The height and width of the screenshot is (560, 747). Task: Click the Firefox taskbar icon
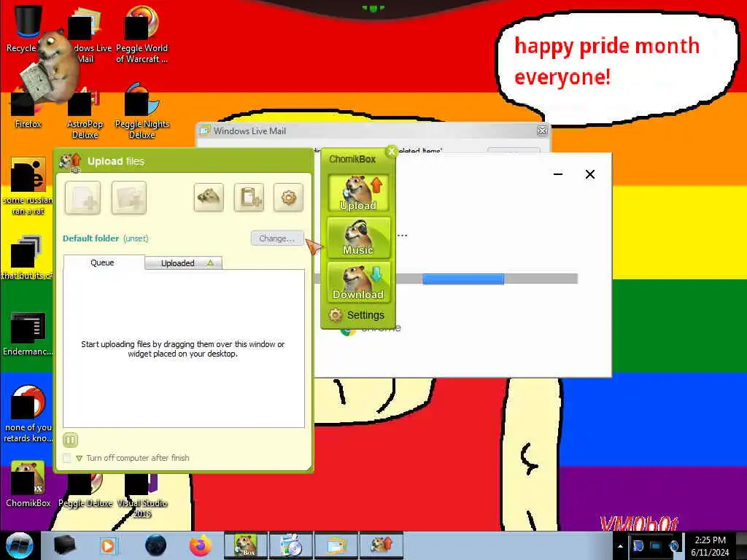pos(201,545)
